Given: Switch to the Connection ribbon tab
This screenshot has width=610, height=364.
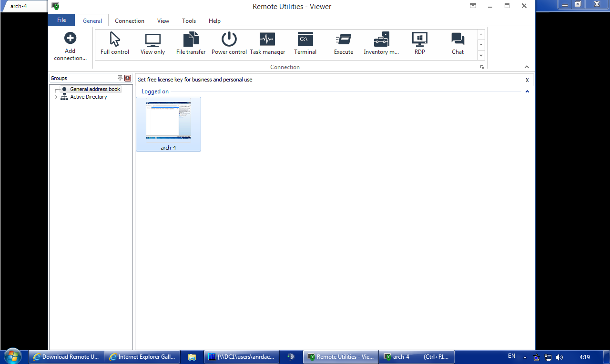Looking at the screenshot, I should coord(130,20).
